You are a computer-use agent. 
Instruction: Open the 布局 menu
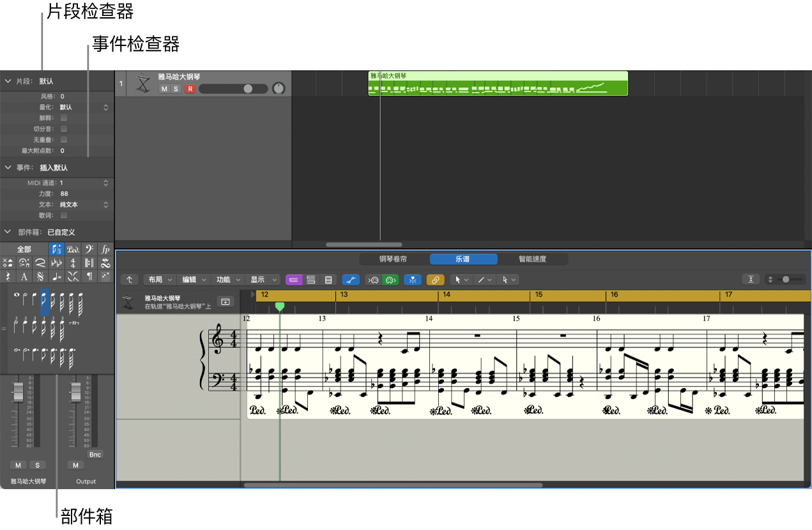pyautogui.click(x=159, y=280)
